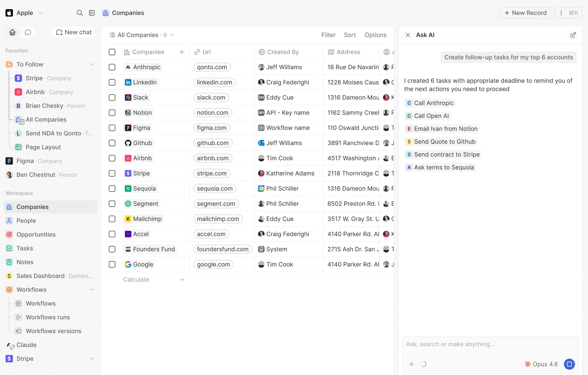Check the Slack row checkbox
This screenshot has width=588, height=375.
click(x=112, y=97)
